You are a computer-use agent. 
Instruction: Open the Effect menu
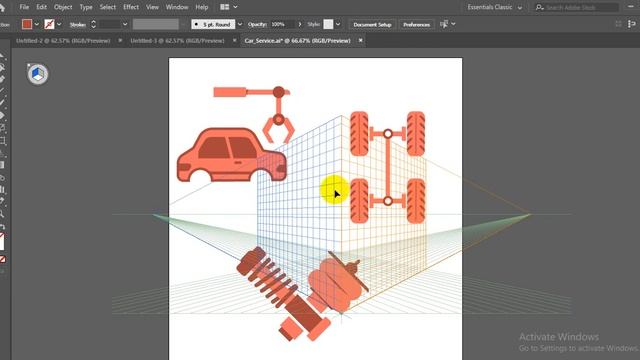131,7
